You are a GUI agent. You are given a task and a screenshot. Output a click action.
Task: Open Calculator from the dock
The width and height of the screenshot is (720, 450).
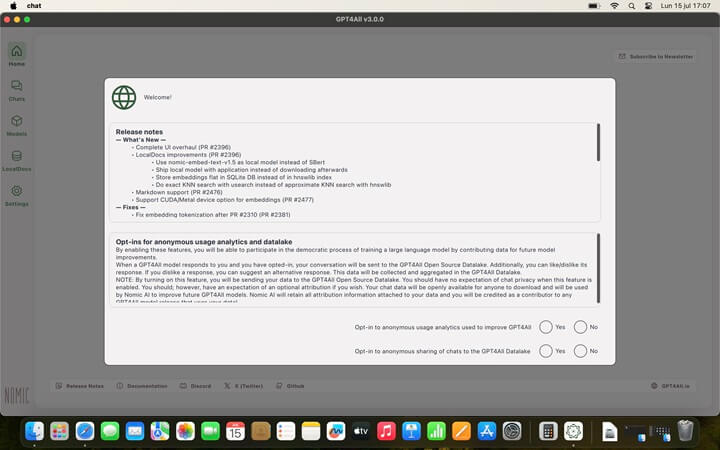tap(548, 431)
